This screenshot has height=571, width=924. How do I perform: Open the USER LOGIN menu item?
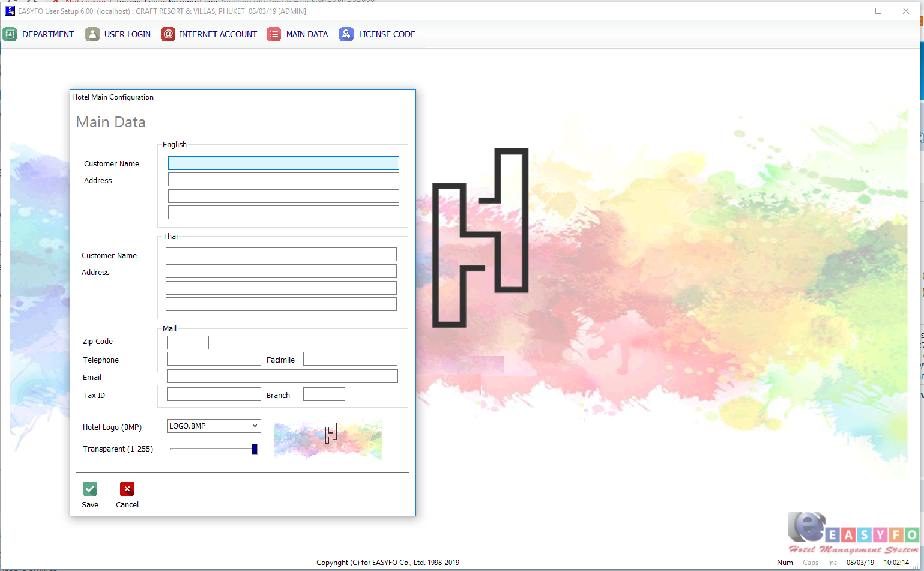[127, 34]
